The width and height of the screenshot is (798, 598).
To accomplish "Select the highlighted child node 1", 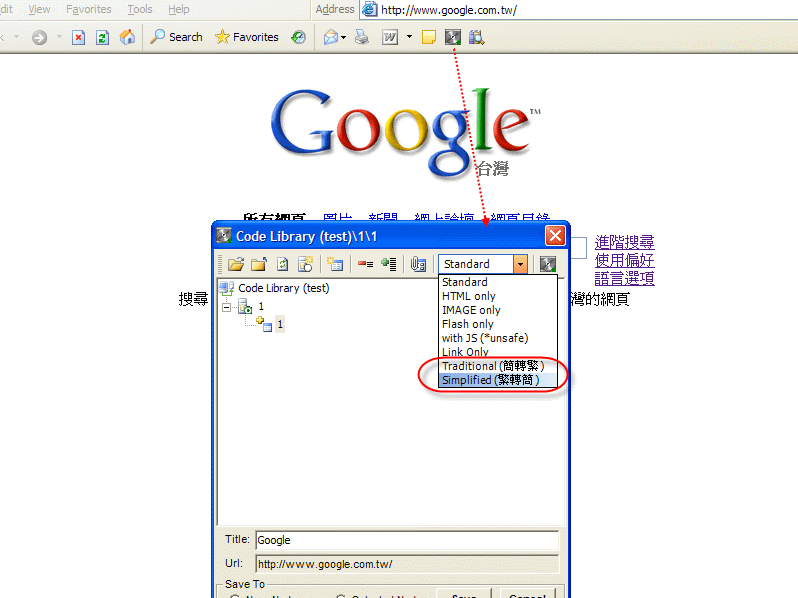I will (280, 324).
